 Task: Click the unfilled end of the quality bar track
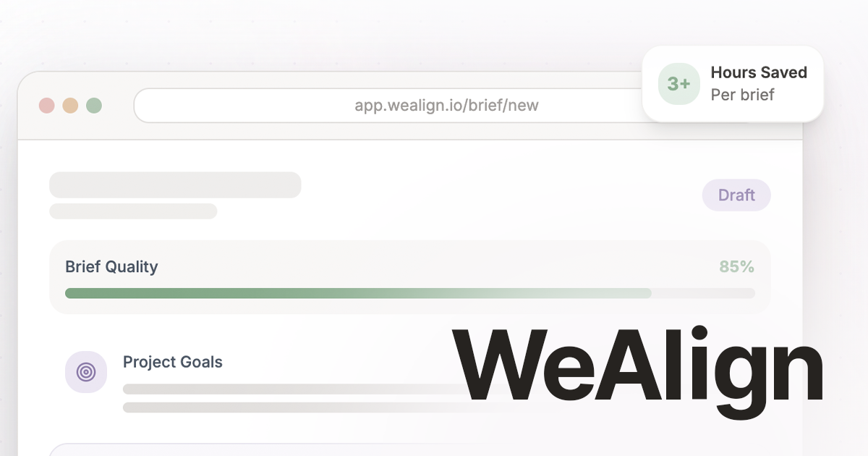(x=705, y=293)
